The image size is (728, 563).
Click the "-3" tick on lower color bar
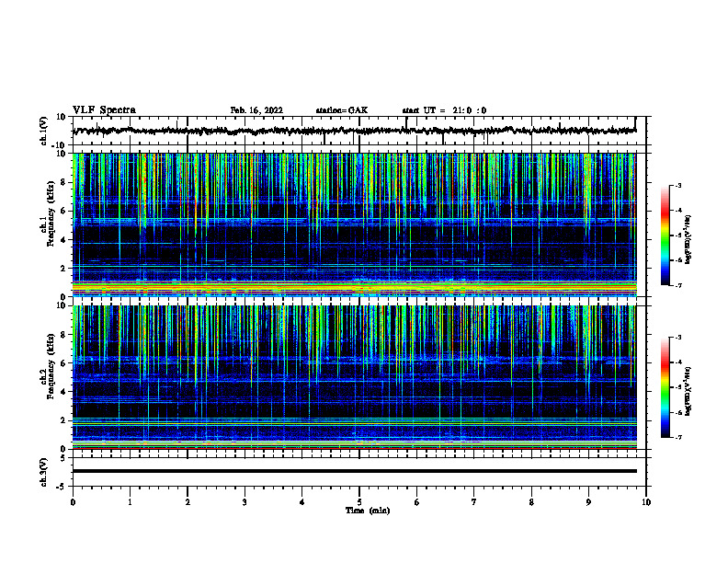click(677, 338)
